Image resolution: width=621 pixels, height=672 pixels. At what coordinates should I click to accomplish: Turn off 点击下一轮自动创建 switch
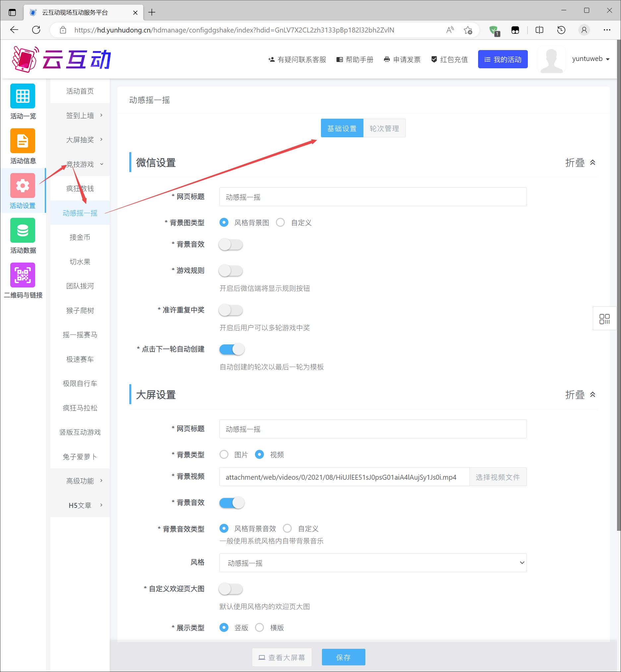click(231, 349)
